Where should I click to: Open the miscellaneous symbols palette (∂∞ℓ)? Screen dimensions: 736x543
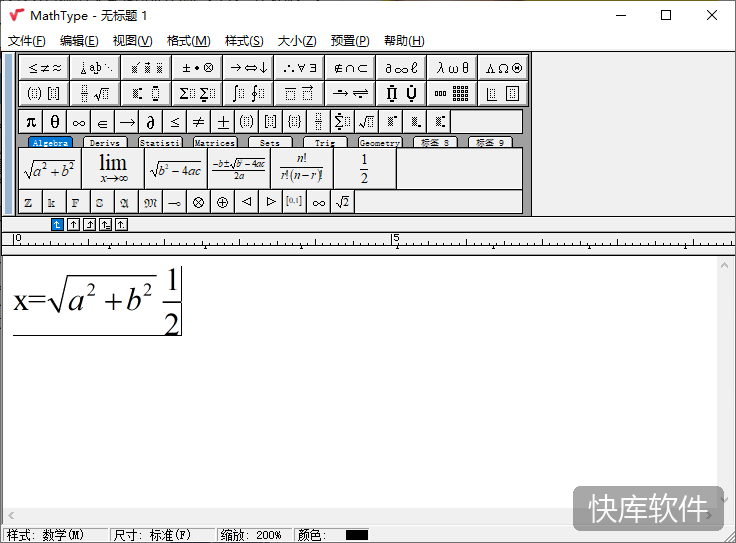pos(401,68)
